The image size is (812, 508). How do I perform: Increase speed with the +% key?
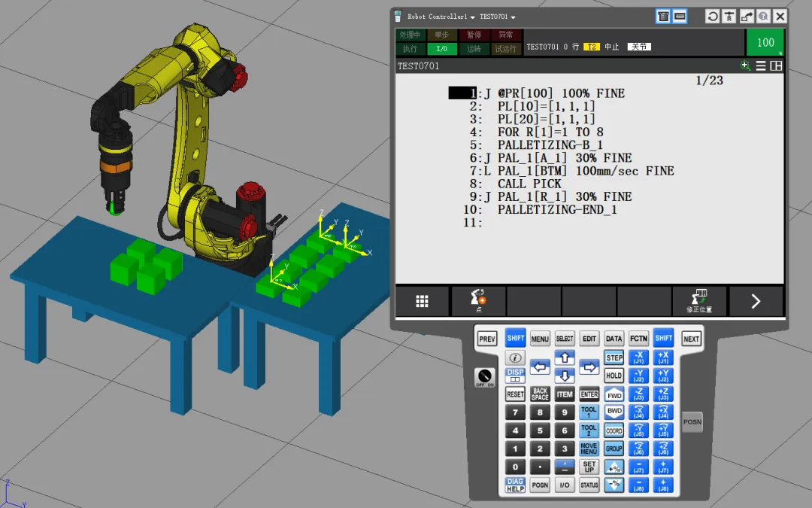(x=614, y=467)
